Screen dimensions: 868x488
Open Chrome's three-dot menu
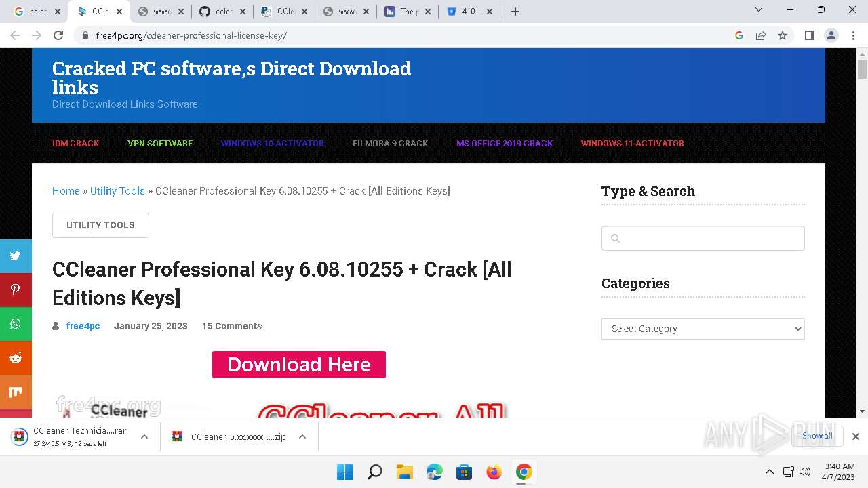point(852,35)
